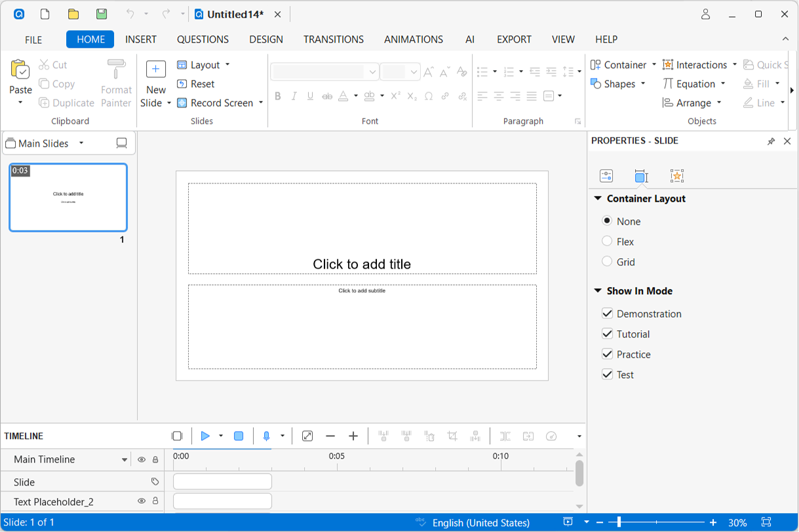Open the AI menu tab
The image size is (799, 532).
pyautogui.click(x=469, y=39)
